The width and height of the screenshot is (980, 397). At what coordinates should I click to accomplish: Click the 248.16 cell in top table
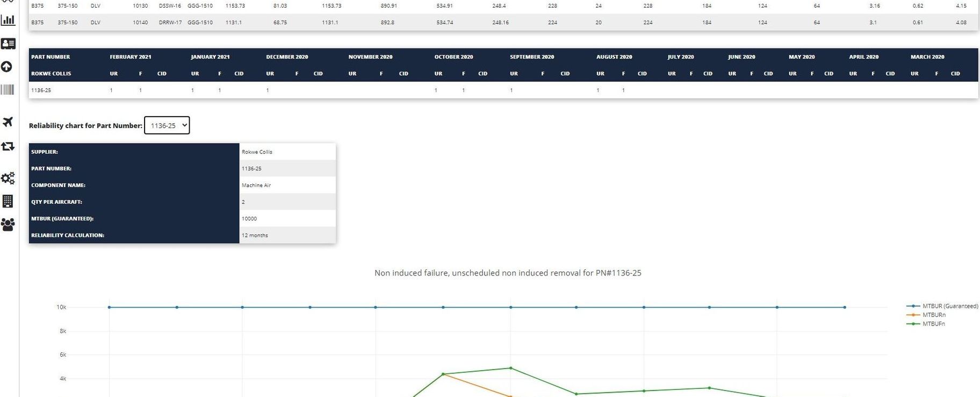point(500,23)
